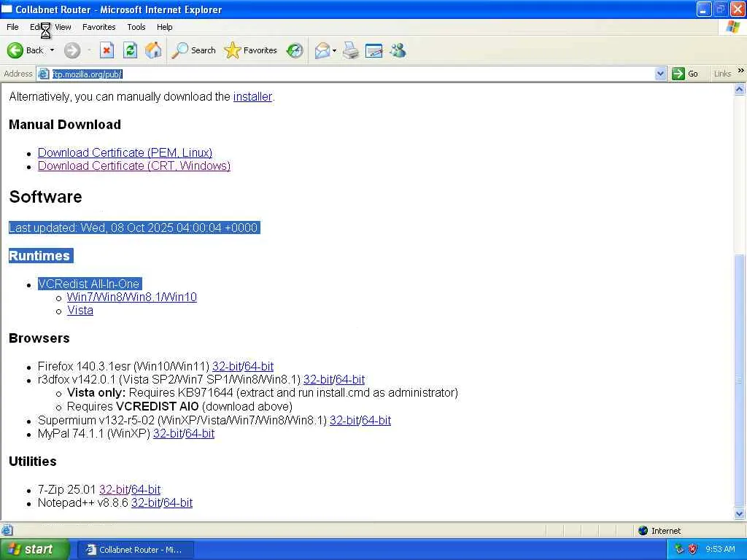This screenshot has width=747, height=560.
Task: Click the VCRedist All-In-One text
Action: pos(89,284)
